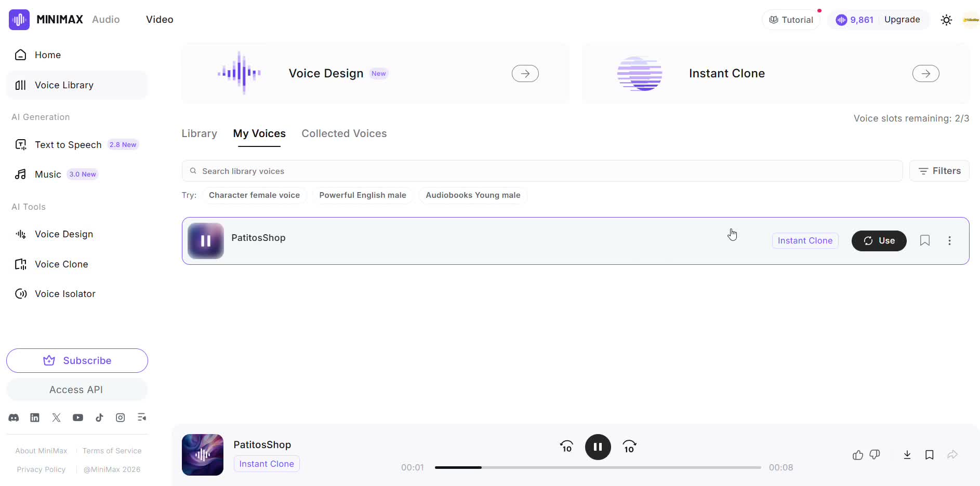Click the Upgrade link
This screenshot has width=980, height=486.
(902, 19)
